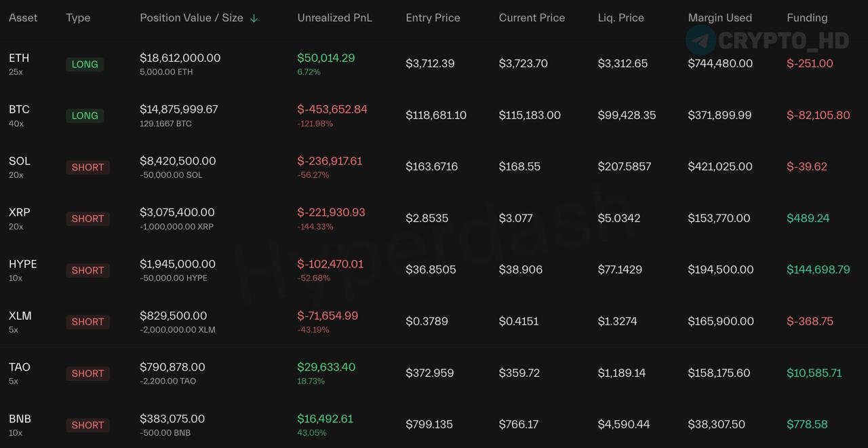The width and height of the screenshot is (868, 448).
Task: Click the SHORT badge on HYPE row
Action: coord(87,270)
